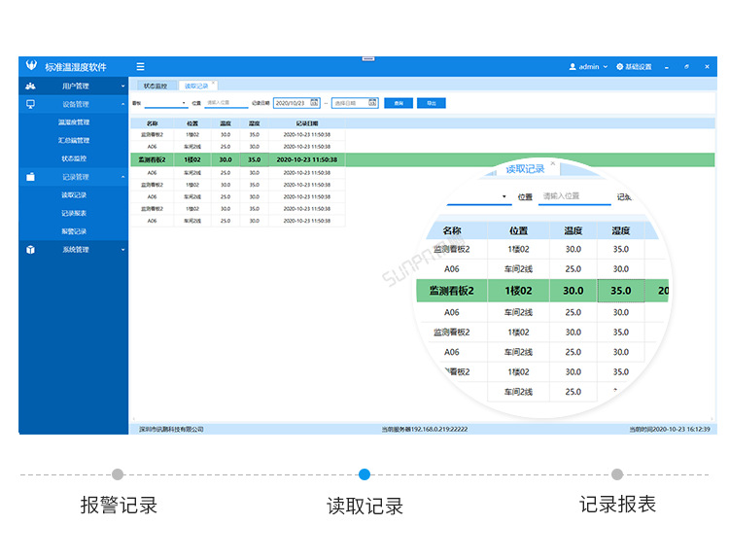Collapse 设备管理 using its chevron arrow
729x560 pixels.
coord(122,104)
